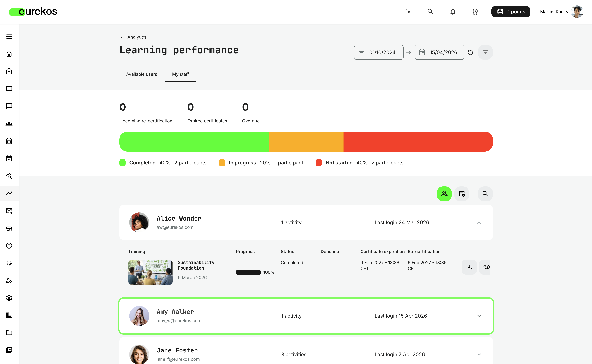
Task: Open the dots and pencil sidebar icon
Action: (9, 263)
